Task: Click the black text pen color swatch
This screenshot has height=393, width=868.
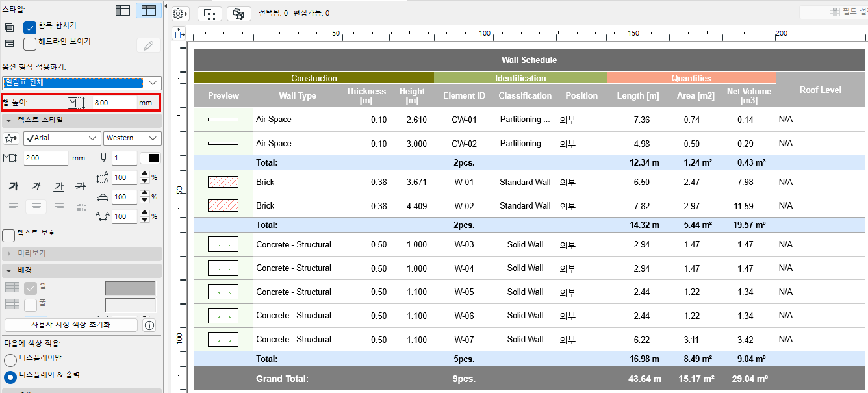Action: click(153, 158)
